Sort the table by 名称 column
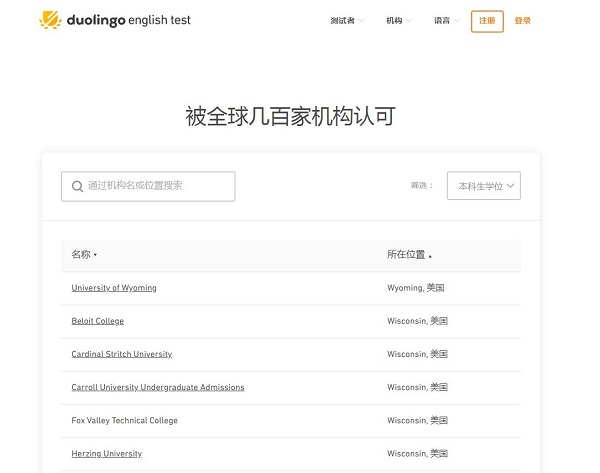 click(84, 254)
